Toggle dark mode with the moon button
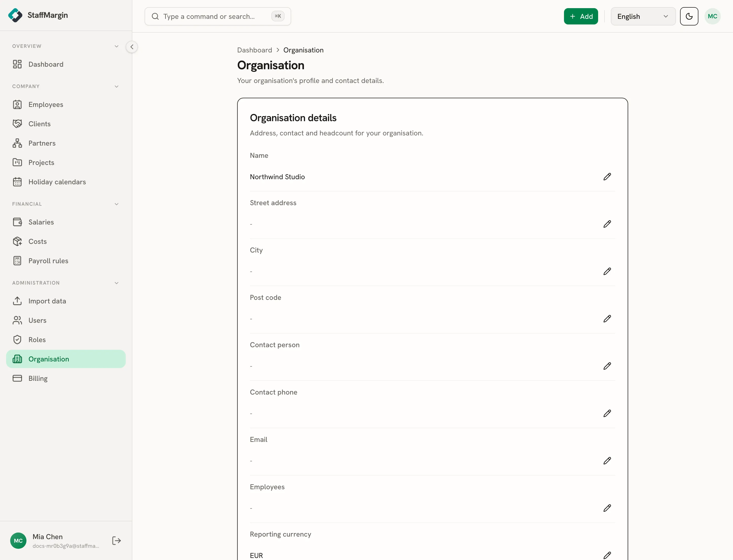Screen dimensions: 733x560 (x=689, y=16)
